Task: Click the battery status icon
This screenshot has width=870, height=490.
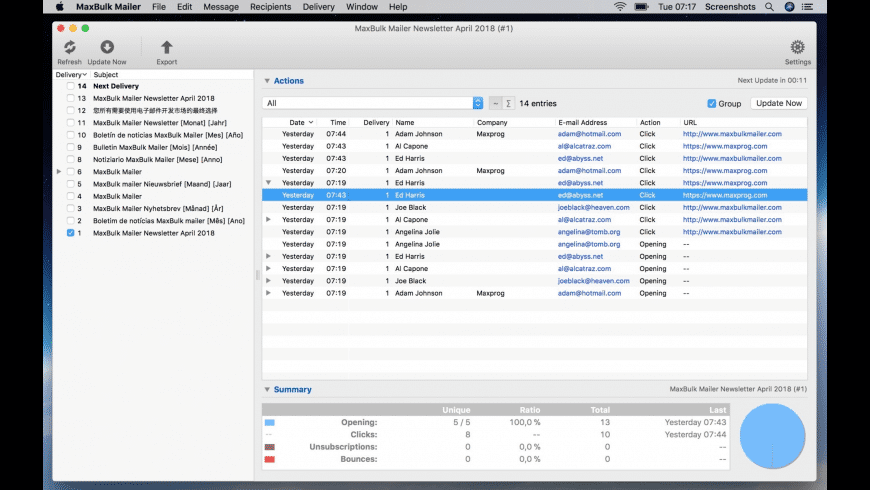Action: (641, 7)
